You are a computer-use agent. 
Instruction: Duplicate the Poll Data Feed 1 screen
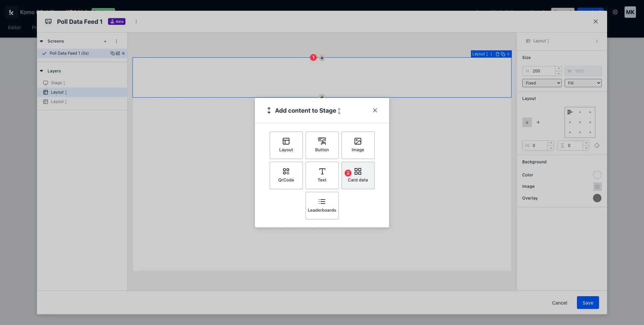click(x=112, y=53)
